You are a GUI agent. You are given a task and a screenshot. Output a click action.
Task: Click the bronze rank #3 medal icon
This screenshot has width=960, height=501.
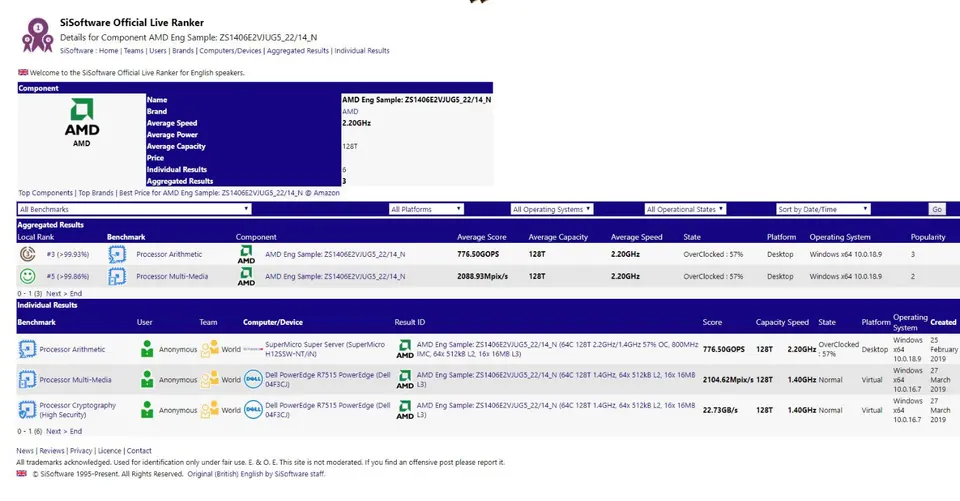[x=27, y=254]
